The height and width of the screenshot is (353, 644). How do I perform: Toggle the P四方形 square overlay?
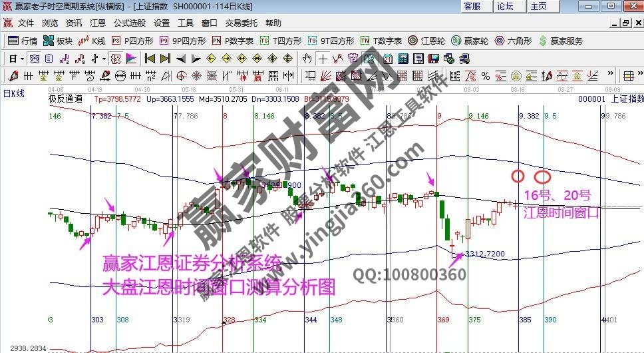click(x=133, y=41)
